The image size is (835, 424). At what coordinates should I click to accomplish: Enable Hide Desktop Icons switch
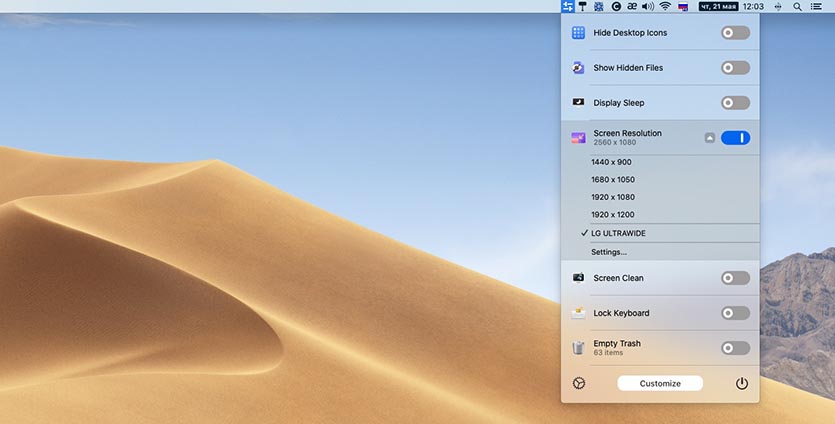click(x=735, y=33)
